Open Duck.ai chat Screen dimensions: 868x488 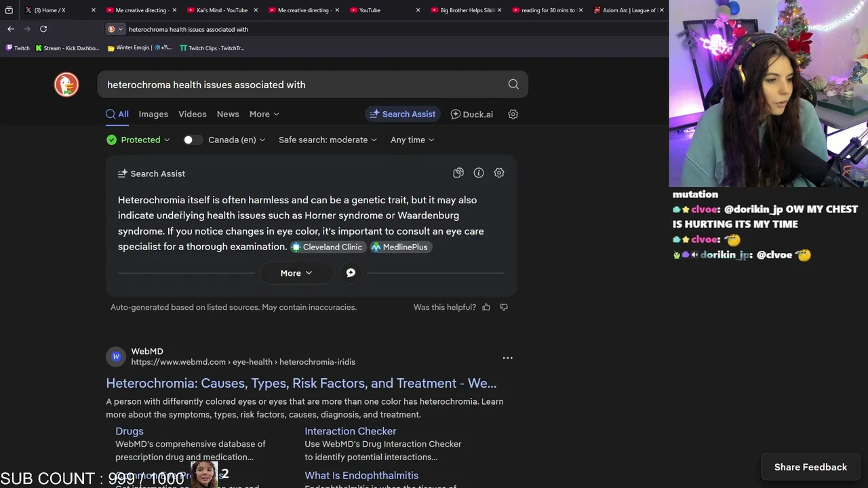[472, 115]
